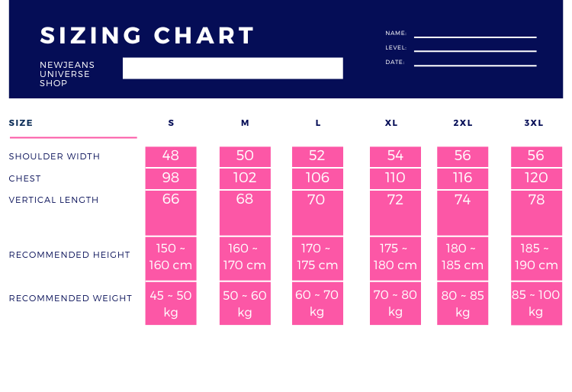Click the Recommended Height row label
Viewport: 572px width, 392px height.
69,255
